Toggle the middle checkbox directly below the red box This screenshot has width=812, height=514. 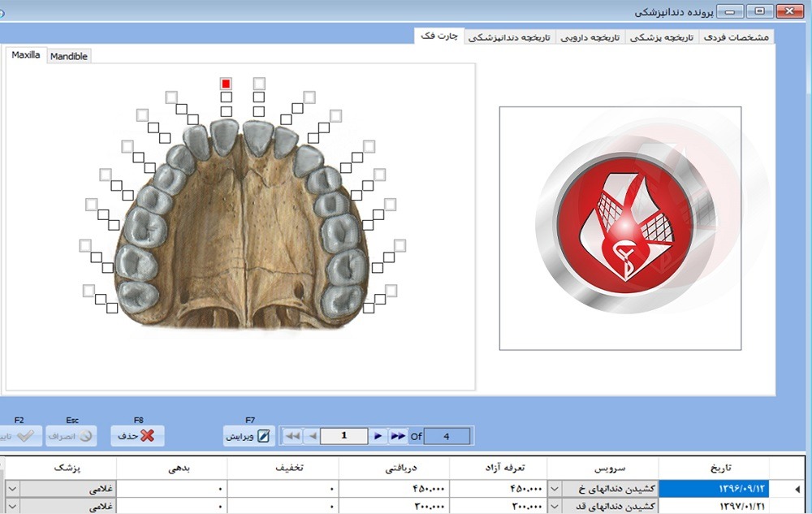click(x=227, y=97)
